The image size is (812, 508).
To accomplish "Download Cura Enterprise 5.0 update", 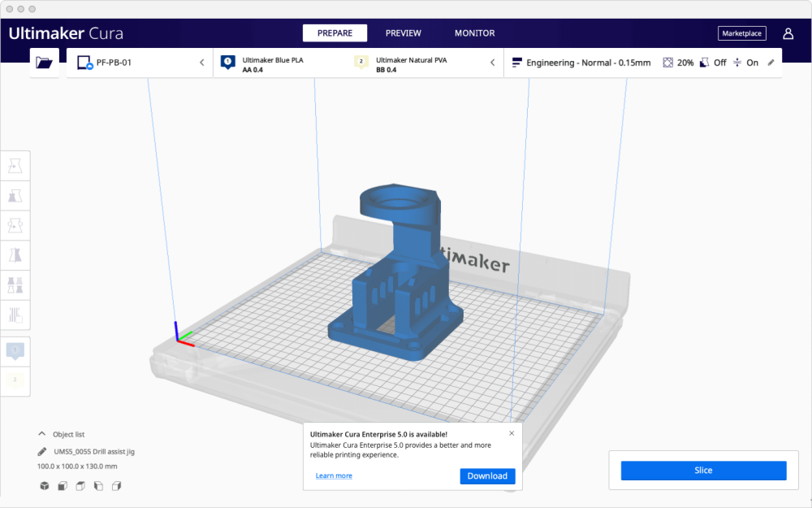I will click(x=487, y=475).
